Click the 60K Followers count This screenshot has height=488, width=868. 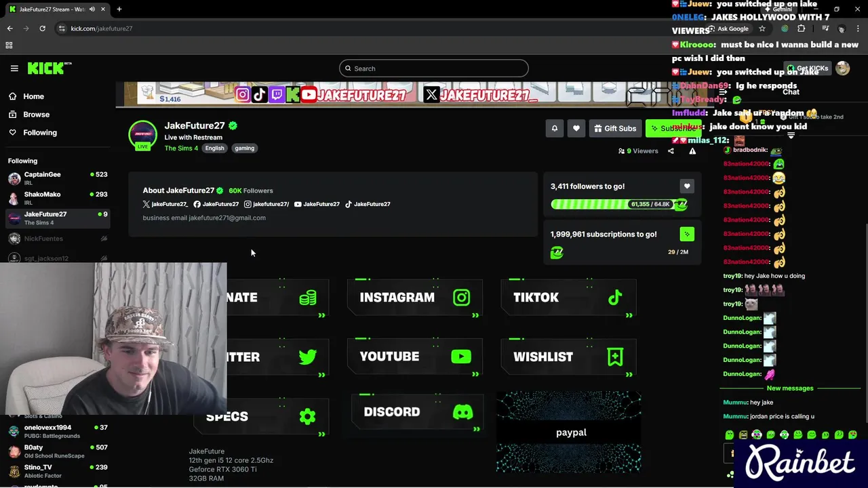click(251, 190)
